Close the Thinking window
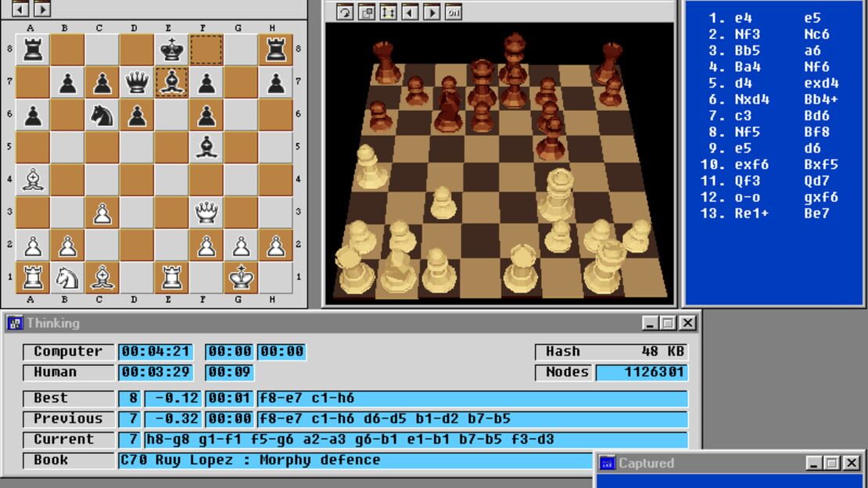The image size is (868, 488). (x=687, y=323)
